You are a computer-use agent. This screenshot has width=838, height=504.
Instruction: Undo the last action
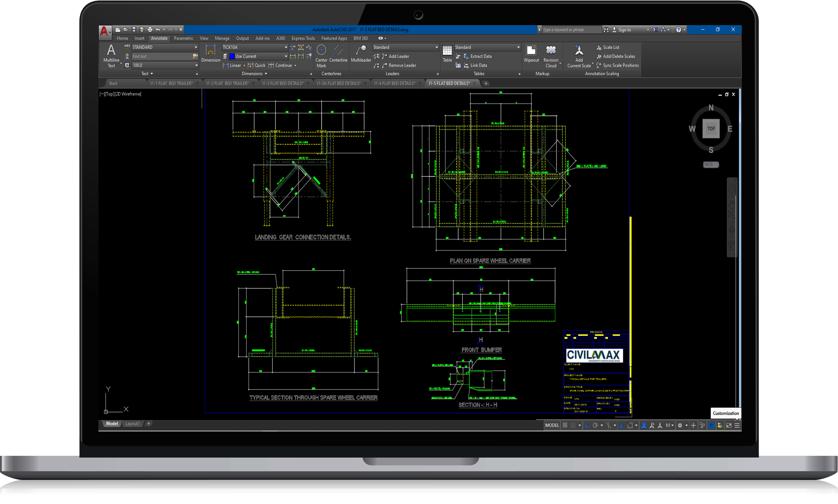(158, 30)
